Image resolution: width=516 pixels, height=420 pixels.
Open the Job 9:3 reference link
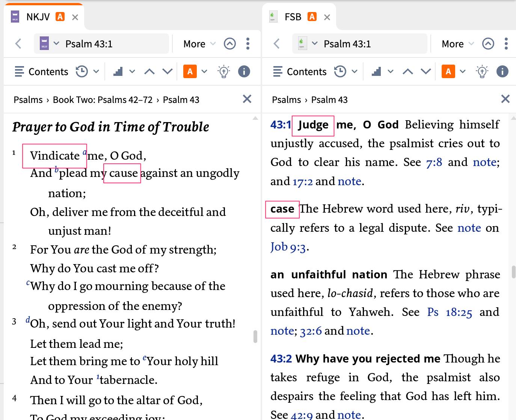288,247
